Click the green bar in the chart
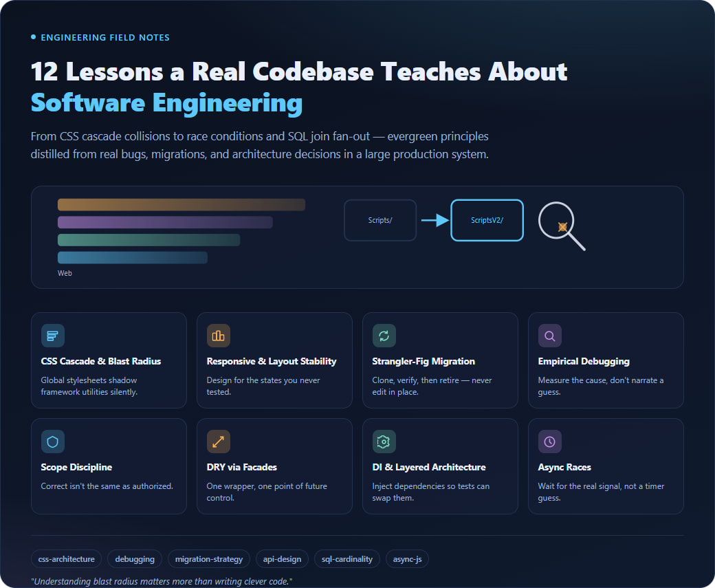Screen dimensions: 715x588 click(148, 240)
